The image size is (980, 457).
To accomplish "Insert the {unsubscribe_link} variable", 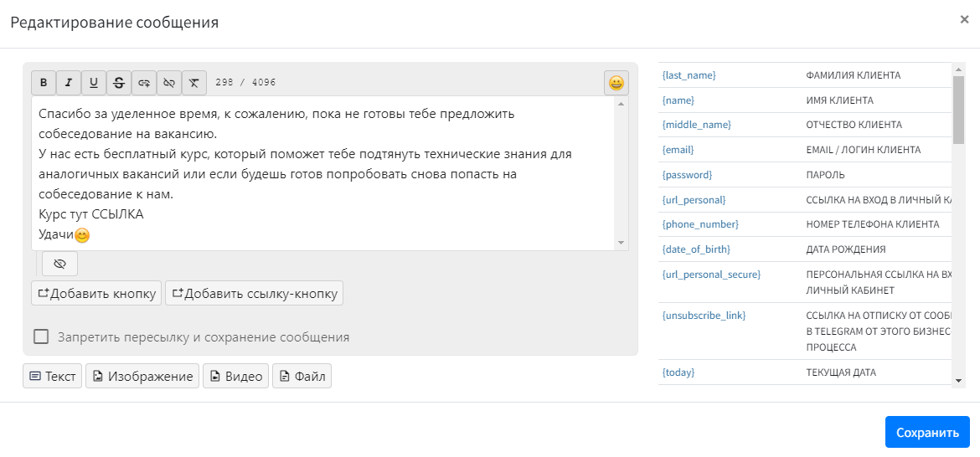I will (x=704, y=316).
